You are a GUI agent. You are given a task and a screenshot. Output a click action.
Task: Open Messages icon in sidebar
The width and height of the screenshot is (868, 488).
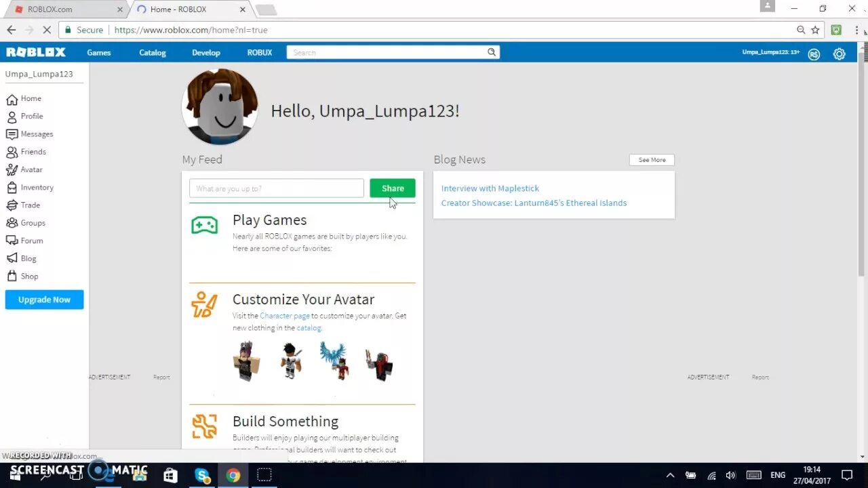pyautogui.click(x=12, y=134)
